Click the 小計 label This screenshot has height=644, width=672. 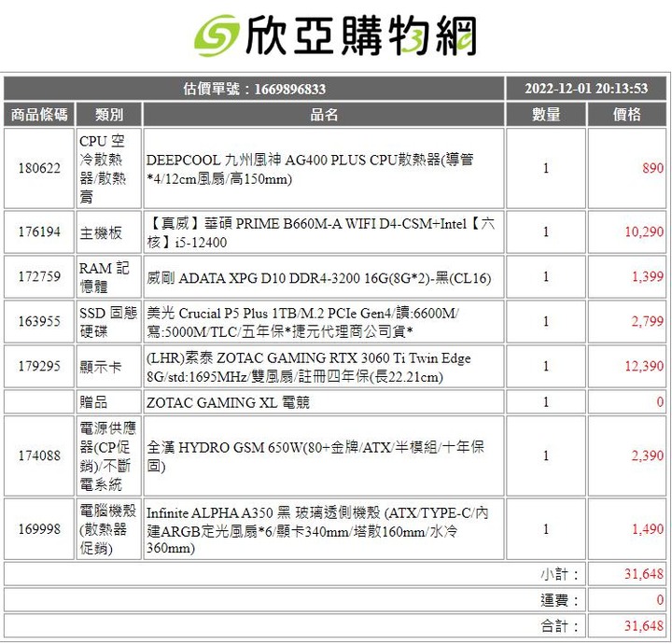click(x=559, y=574)
